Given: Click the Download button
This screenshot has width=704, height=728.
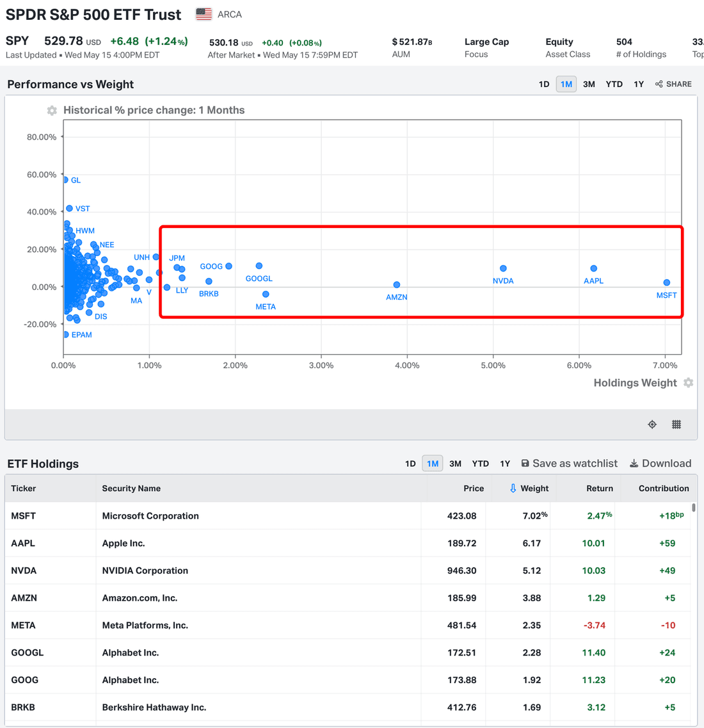Looking at the screenshot, I should pyautogui.click(x=660, y=464).
